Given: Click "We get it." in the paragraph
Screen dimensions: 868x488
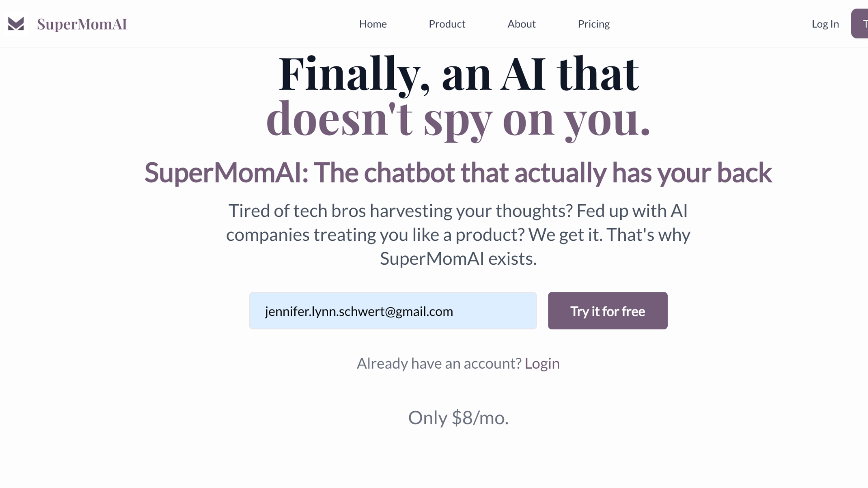Looking at the screenshot, I should point(565,235).
